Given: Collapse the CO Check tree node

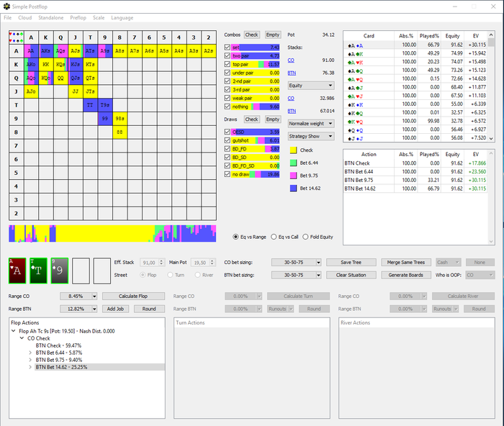Looking at the screenshot, I should point(22,338).
